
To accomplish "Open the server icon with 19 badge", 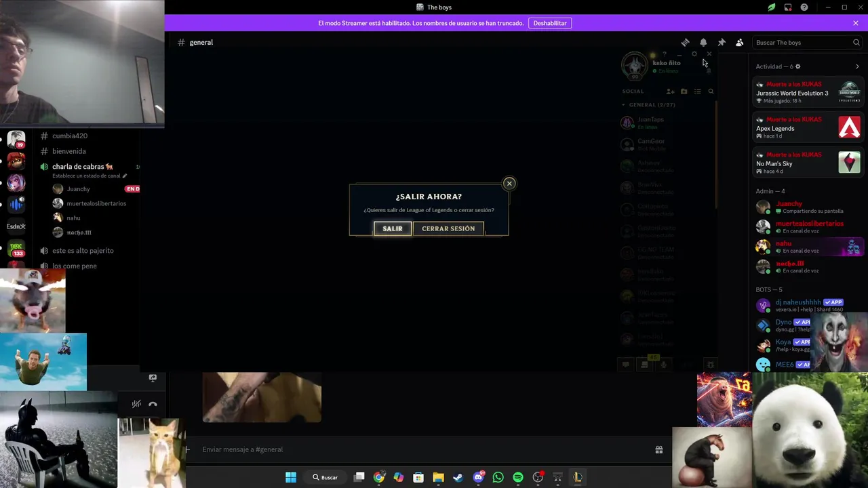I will (16, 140).
